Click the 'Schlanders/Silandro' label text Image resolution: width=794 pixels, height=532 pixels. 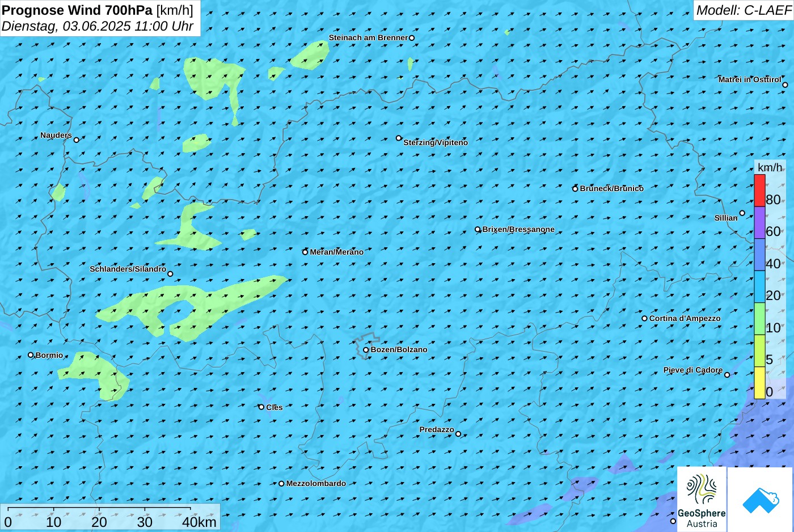128,269
